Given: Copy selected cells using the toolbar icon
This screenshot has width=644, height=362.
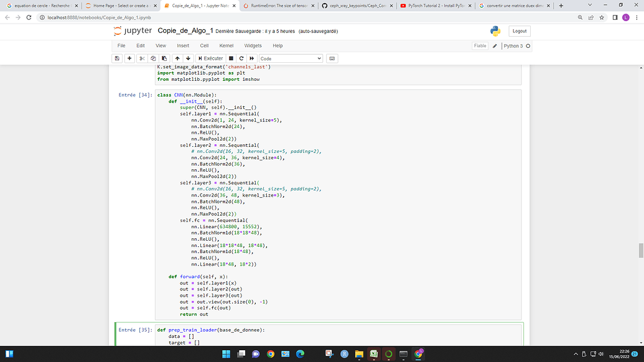Looking at the screenshot, I should click(x=152, y=58).
